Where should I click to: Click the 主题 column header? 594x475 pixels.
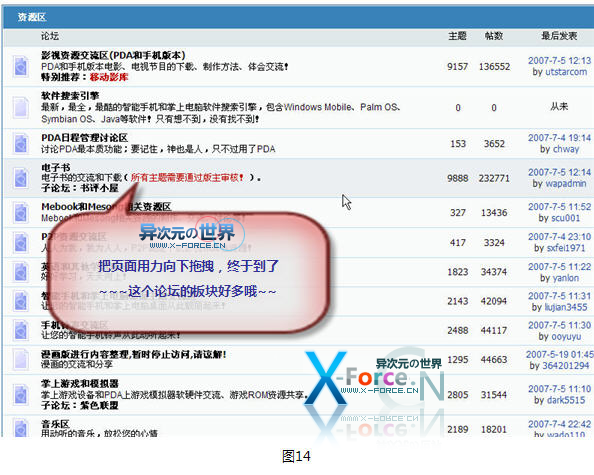458,36
